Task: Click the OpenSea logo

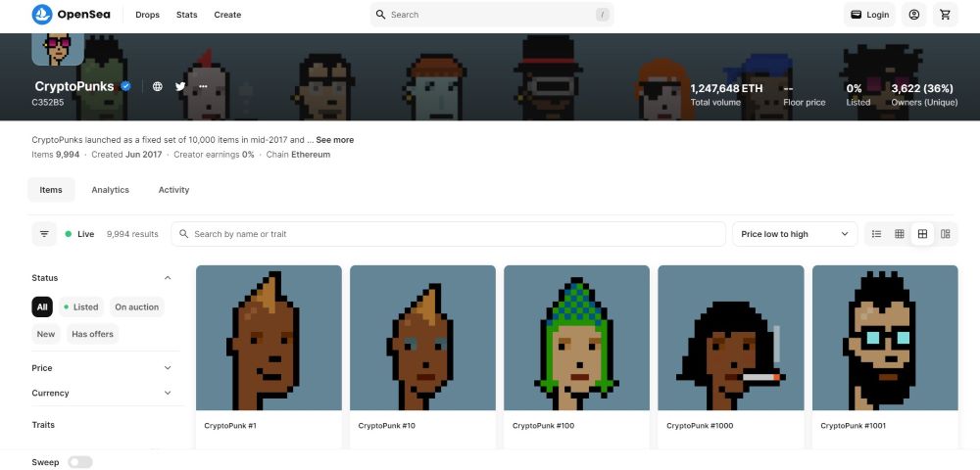Action: point(71,15)
